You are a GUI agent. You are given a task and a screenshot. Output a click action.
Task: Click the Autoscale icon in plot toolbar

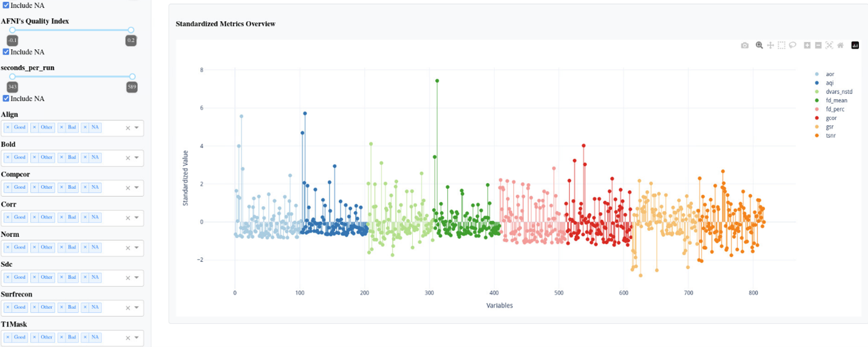point(829,46)
